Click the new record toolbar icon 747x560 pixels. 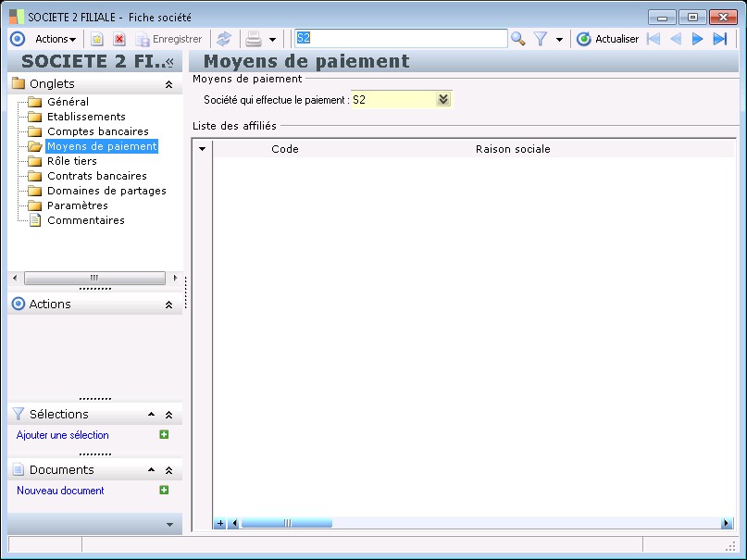tap(96, 39)
